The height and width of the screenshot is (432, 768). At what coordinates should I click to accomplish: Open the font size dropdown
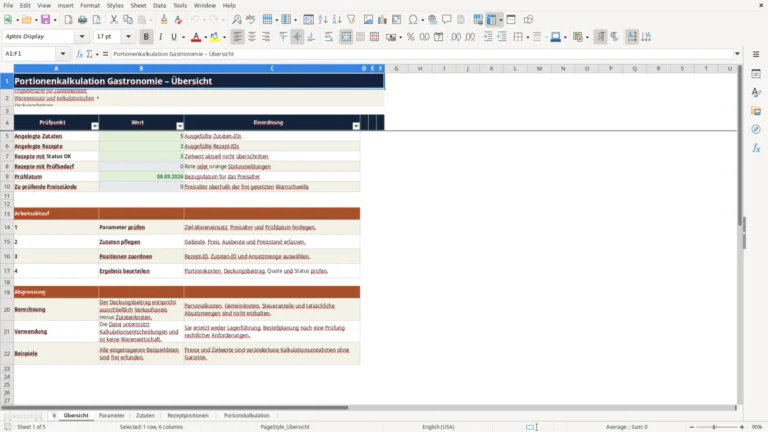[128, 36]
